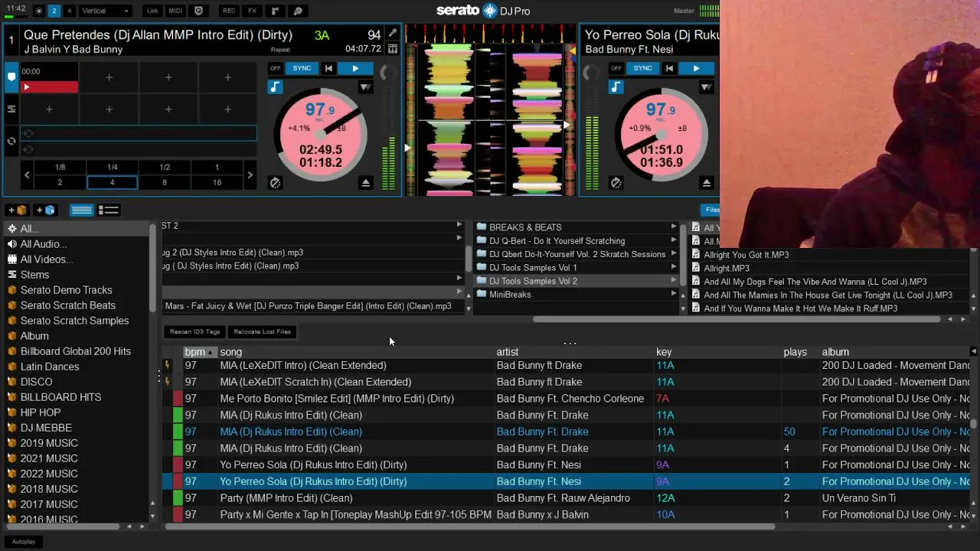
Task: Jump to track start on right deck
Action: [x=669, y=68]
